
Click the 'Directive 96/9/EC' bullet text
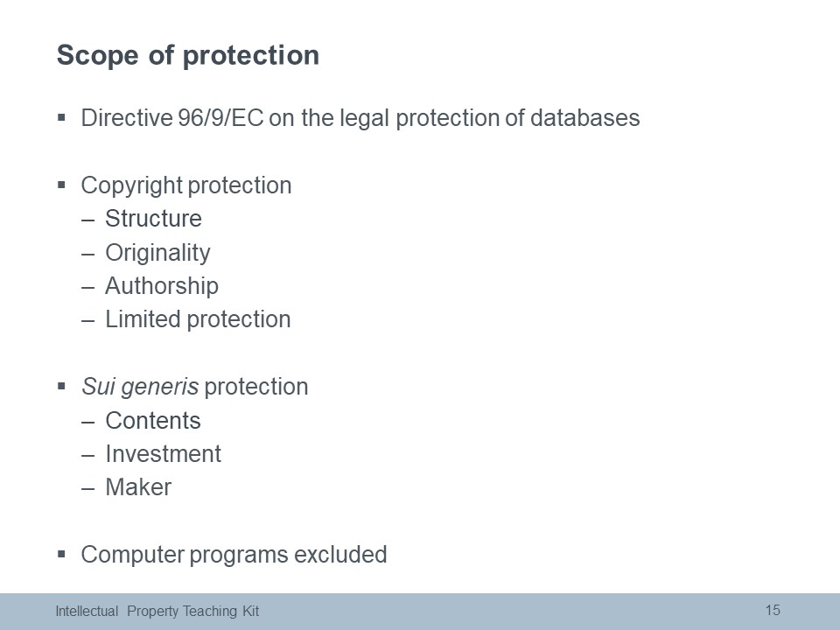tap(172, 118)
